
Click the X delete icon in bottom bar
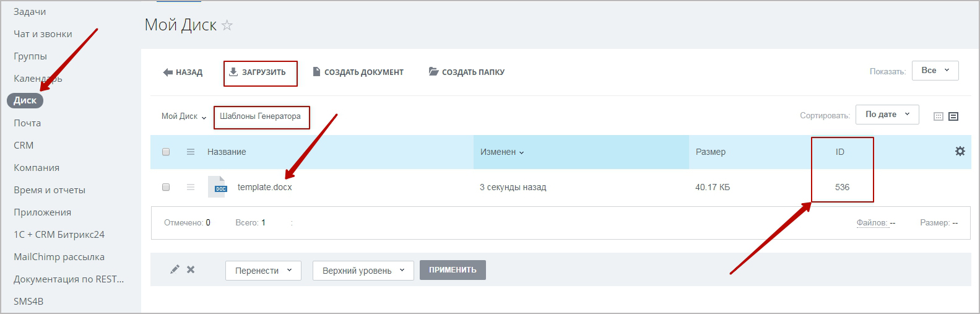click(191, 269)
